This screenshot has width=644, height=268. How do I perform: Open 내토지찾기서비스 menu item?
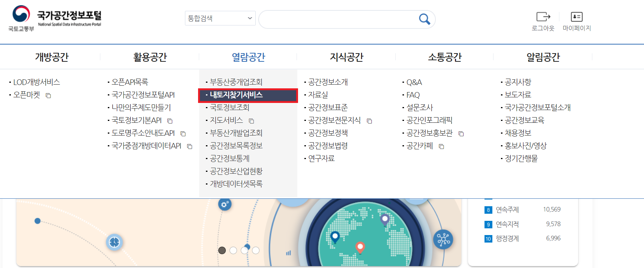coord(248,95)
